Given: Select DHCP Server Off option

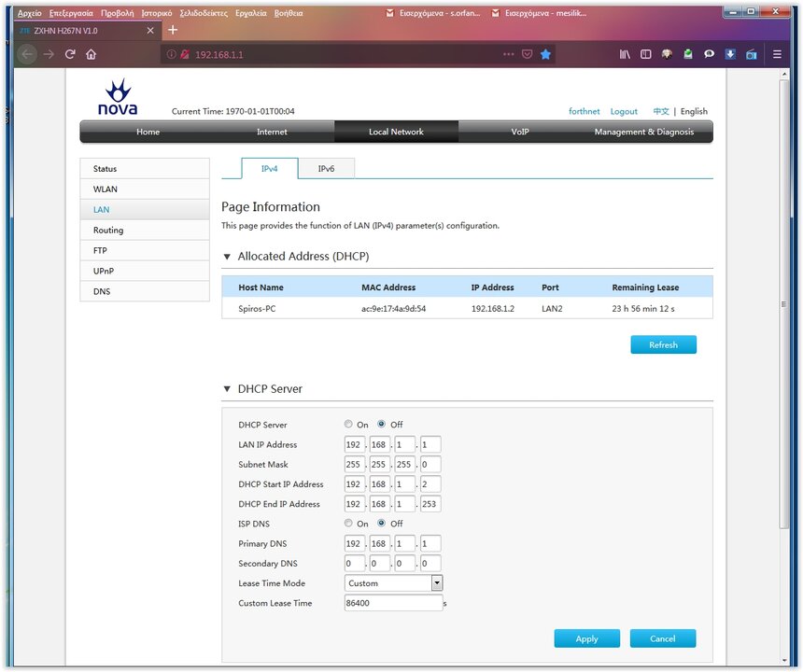Looking at the screenshot, I should [381, 424].
